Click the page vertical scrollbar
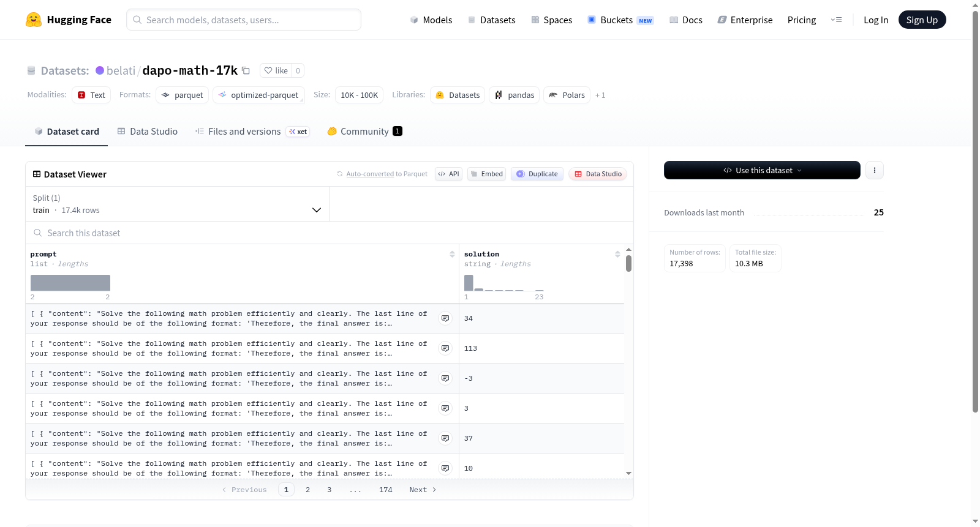 [x=975, y=211]
